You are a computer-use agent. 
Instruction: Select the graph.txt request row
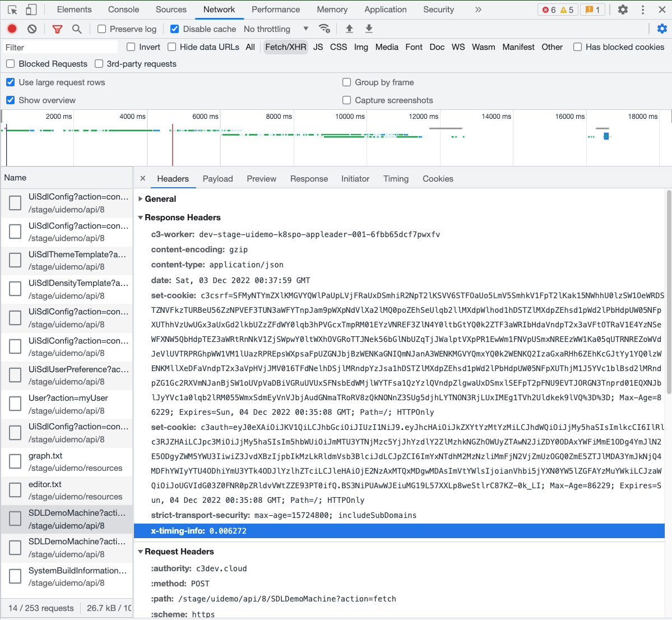(x=67, y=461)
